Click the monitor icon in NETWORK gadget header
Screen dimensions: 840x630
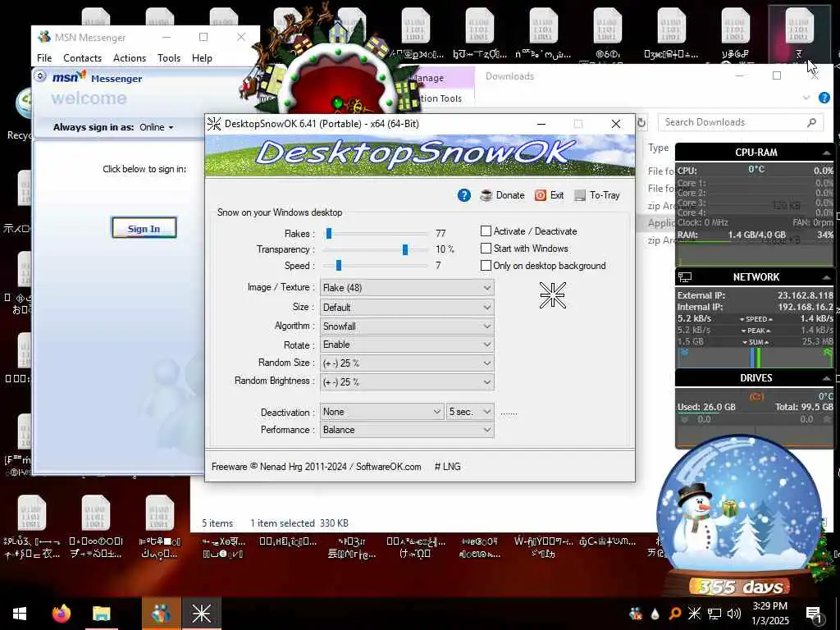pos(685,277)
